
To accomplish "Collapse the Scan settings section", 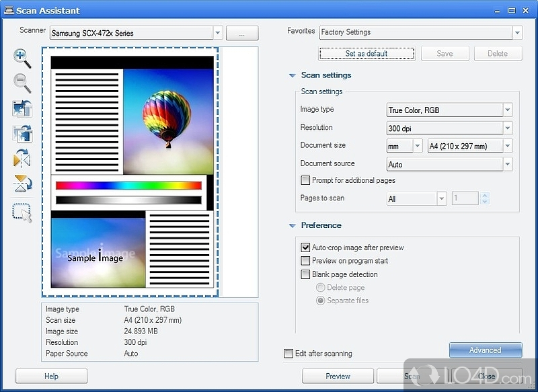I will 293,76.
